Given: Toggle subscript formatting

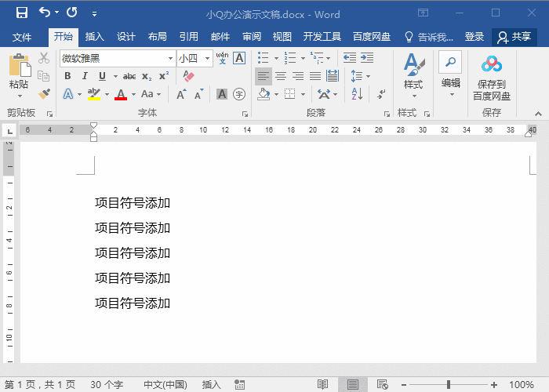Looking at the screenshot, I should 147,76.
